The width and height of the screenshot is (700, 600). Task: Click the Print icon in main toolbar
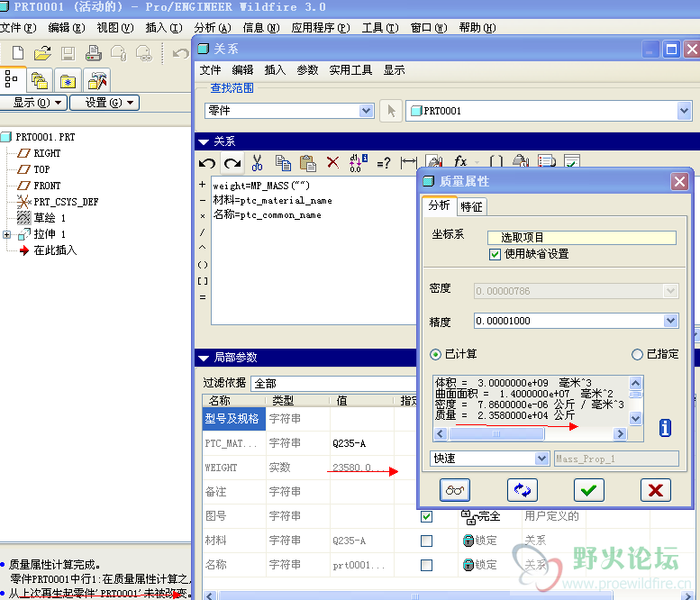click(94, 52)
